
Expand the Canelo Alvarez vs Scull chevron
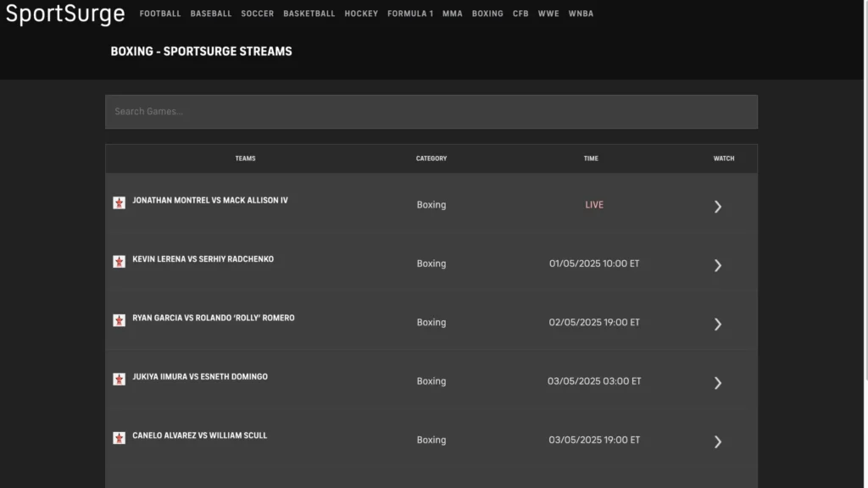click(718, 441)
